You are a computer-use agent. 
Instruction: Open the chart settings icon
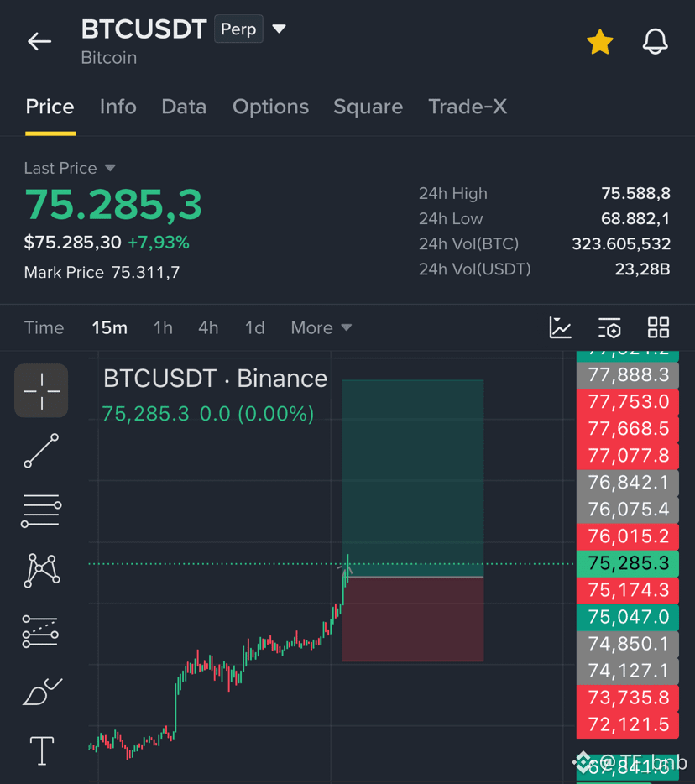pos(609,328)
